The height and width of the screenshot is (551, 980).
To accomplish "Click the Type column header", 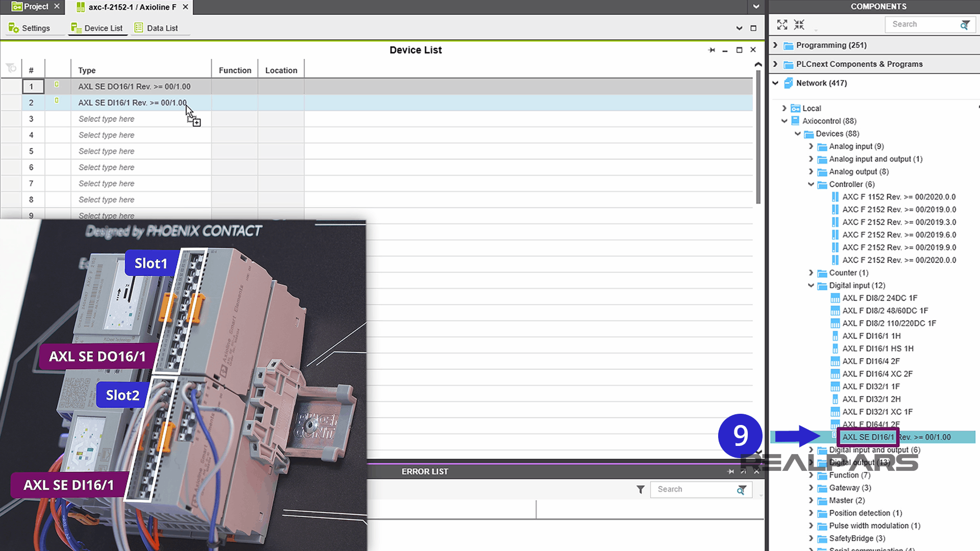I will click(87, 70).
